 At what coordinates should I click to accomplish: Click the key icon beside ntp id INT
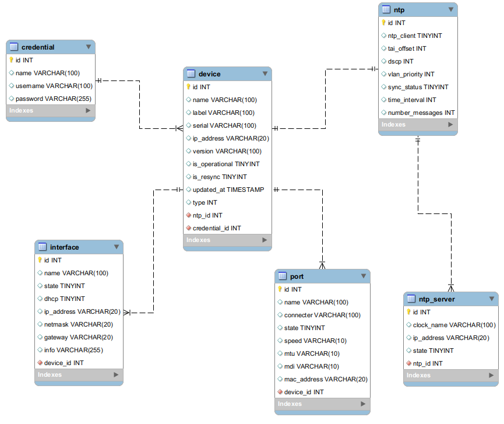[x=383, y=23]
